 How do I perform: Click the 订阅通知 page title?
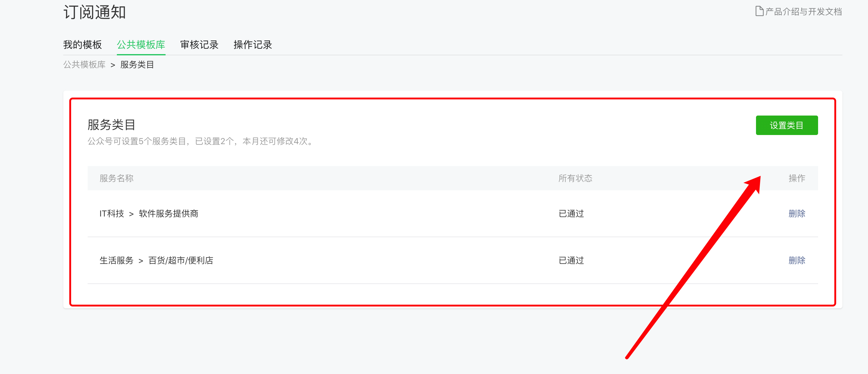pos(95,12)
